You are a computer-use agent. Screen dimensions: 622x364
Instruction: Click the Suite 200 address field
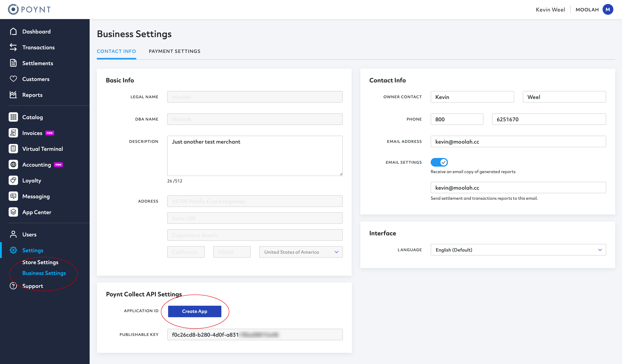tap(255, 218)
